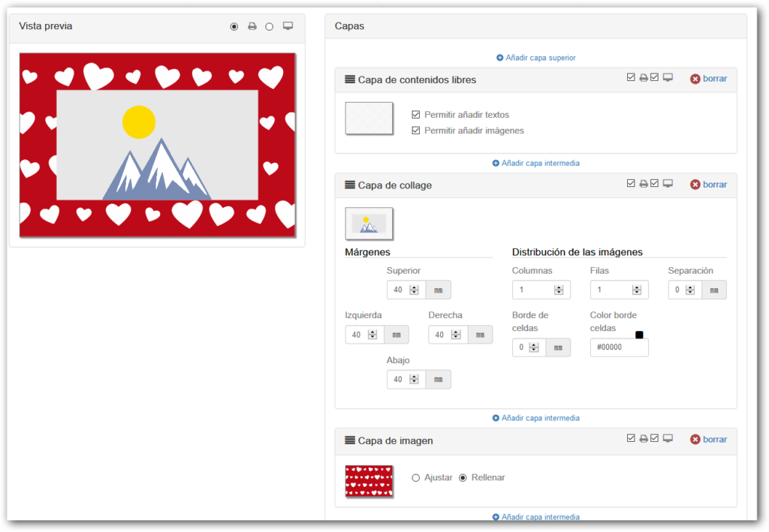Toggle print checkbox for Capa de collage
769x532 pixels.
pos(631,183)
